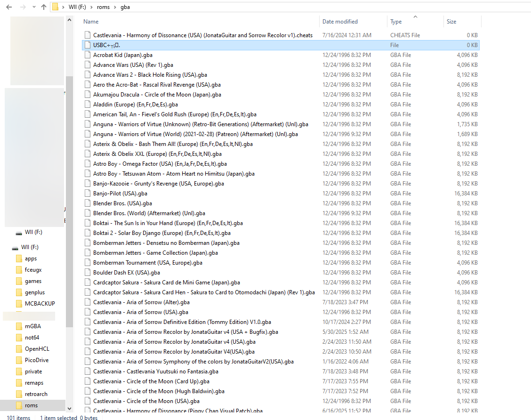Screen dimensions: 531x420
Task: Select Boktai 2 - Solar Boy Django file
Action: [162, 233]
